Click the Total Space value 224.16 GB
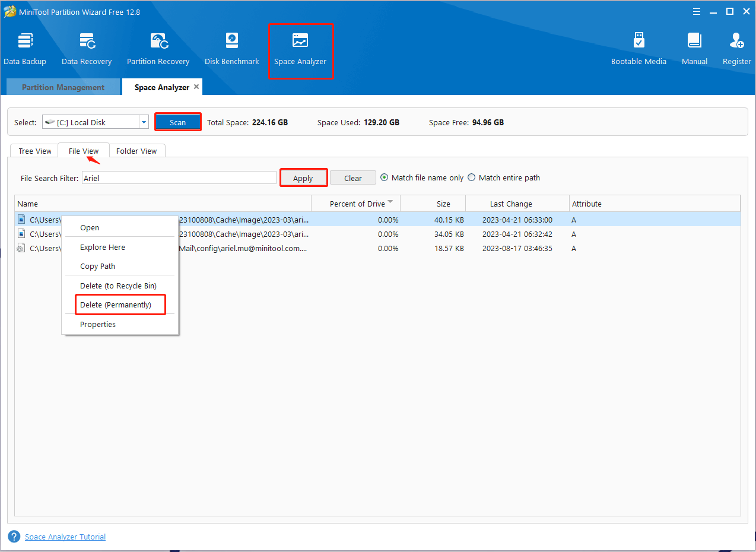The width and height of the screenshot is (756, 552). click(x=269, y=122)
